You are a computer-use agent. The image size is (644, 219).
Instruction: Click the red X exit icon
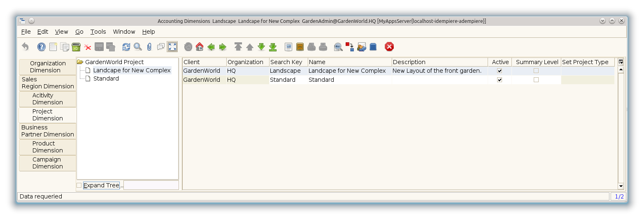(389, 47)
